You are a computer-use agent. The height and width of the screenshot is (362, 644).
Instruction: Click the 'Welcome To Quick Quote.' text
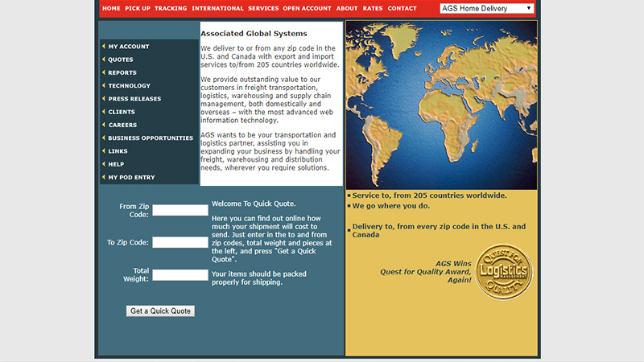tap(254, 204)
